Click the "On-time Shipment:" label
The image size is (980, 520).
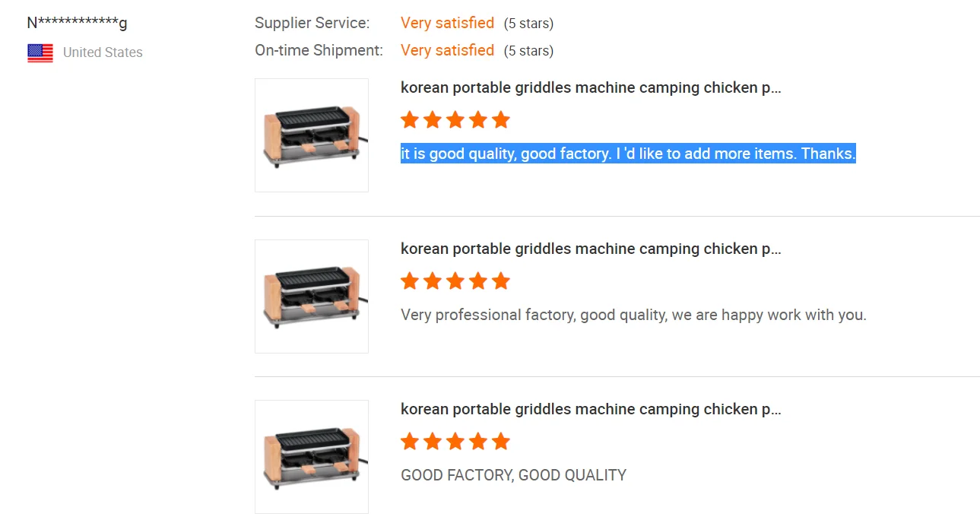coord(319,50)
